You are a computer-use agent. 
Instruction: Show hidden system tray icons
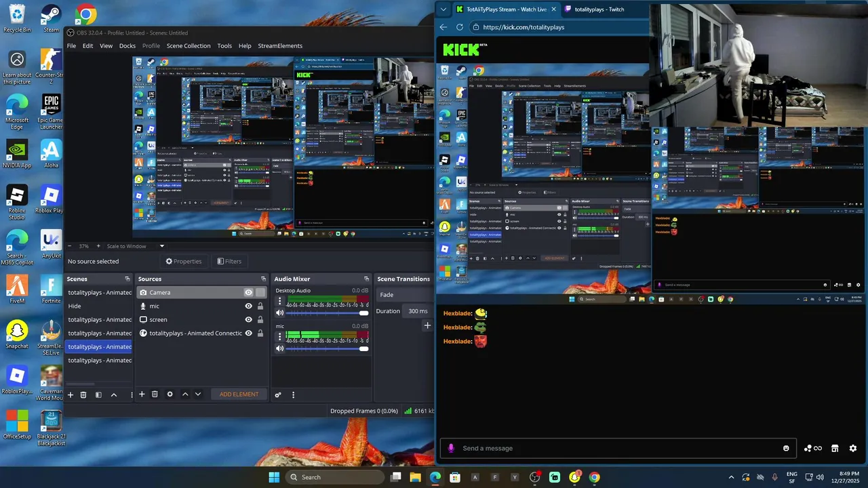[731, 477]
